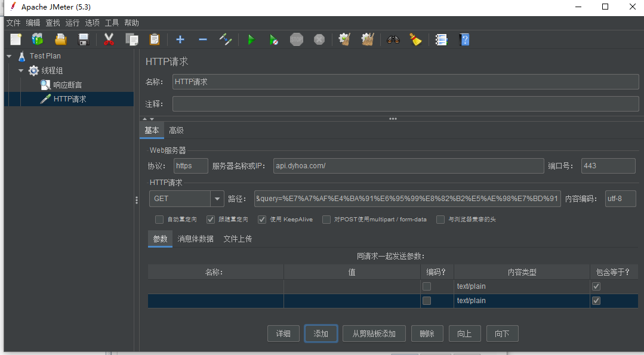Click the Shutdown test round icon
This screenshot has width=644, height=355.
pyautogui.click(x=319, y=39)
